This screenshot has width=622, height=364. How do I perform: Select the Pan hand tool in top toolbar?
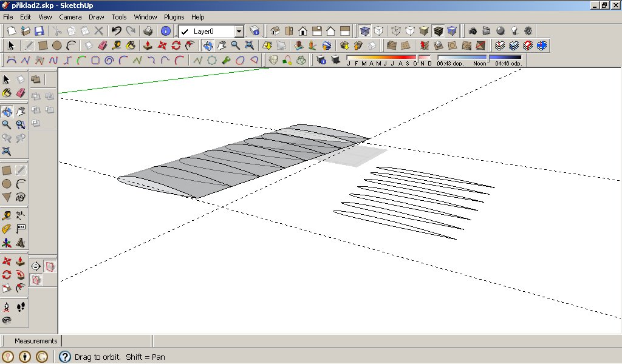(x=221, y=45)
